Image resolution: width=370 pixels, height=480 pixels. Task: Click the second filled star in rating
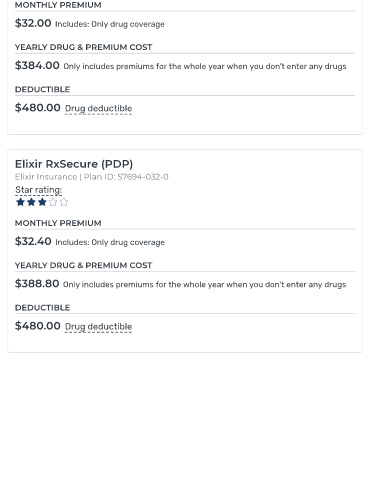[x=31, y=202]
